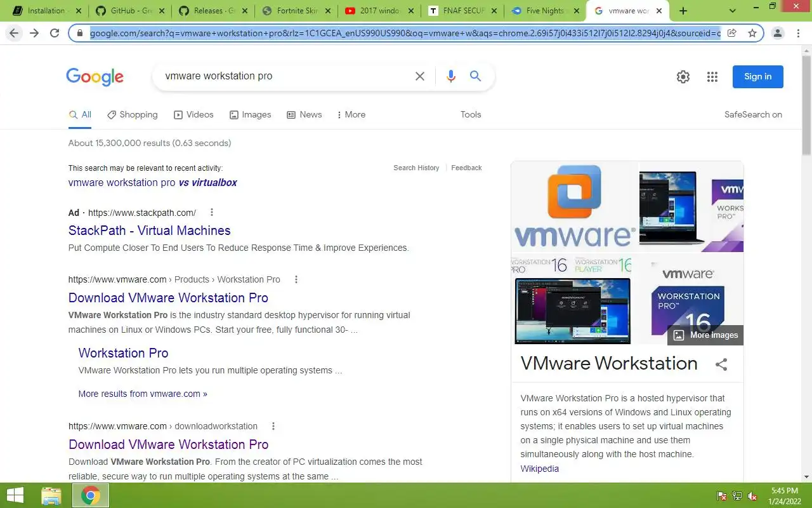812x508 pixels.
Task: Submit search with the magnifier icon
Action: pyautogui.click(x=475, y=76)
